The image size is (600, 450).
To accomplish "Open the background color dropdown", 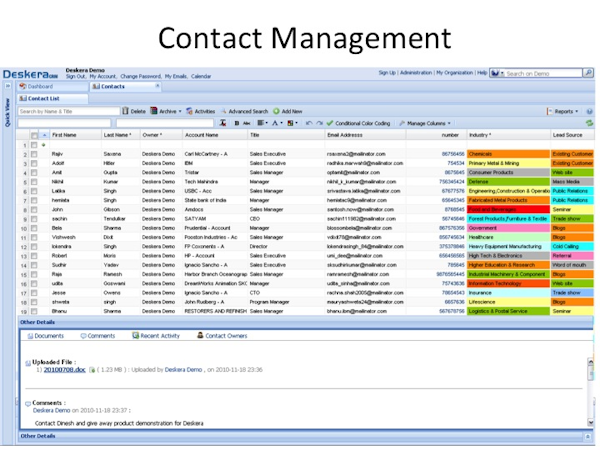I will pos(292,123).
